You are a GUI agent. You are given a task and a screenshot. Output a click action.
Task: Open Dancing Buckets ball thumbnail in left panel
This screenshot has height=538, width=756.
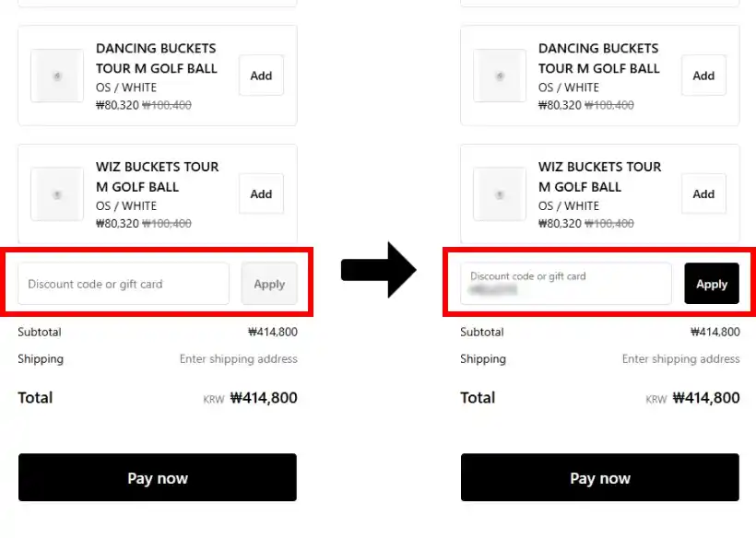pyautogui.click(x=57, y=76)
